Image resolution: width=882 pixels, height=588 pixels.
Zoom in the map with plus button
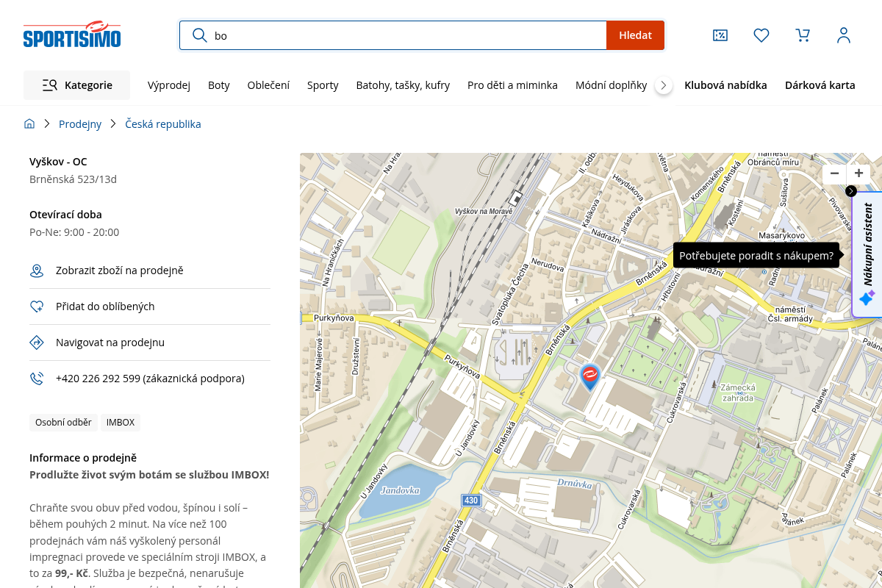(x=858, y=174)
